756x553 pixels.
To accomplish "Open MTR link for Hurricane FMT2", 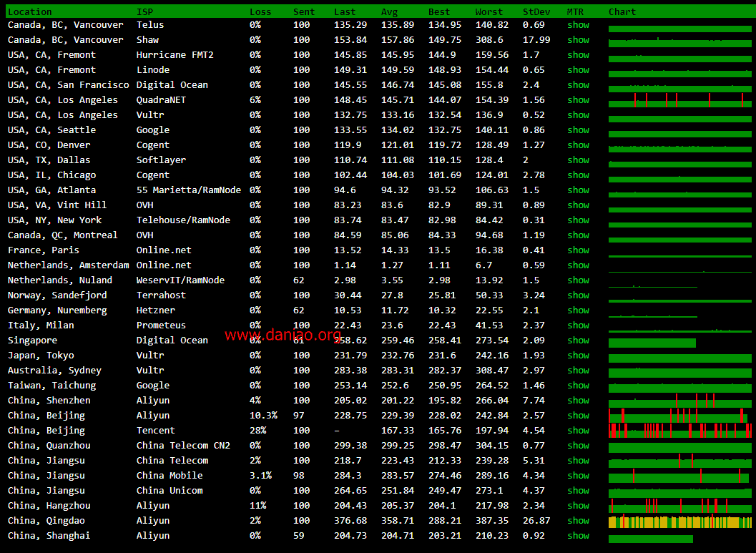I will click(578, 54).
